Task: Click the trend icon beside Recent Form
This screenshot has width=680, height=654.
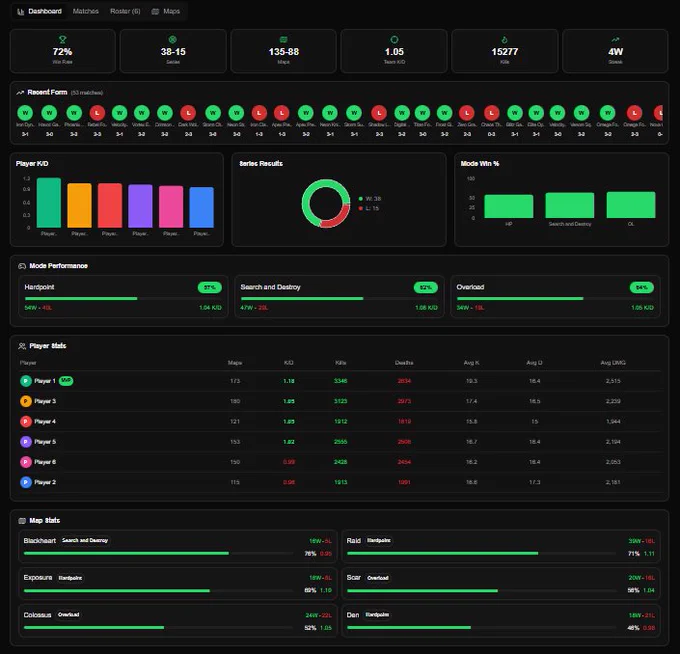Action: point(20,92)
